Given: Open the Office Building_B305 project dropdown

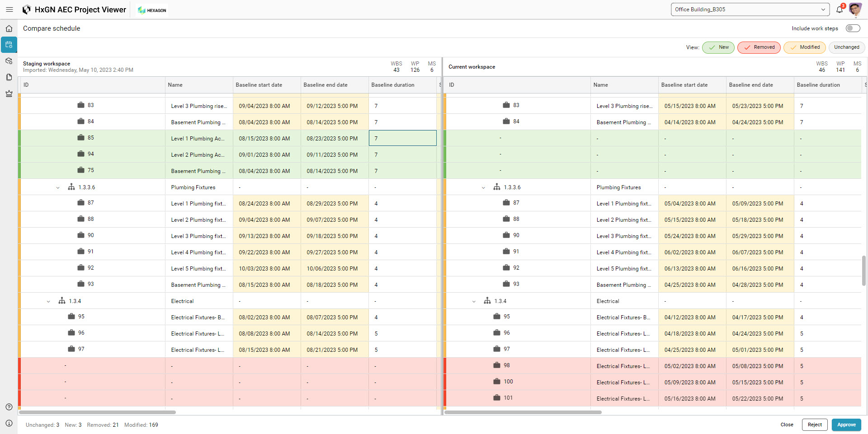Looking at the screenshot, I should click(x=750, y=9).
